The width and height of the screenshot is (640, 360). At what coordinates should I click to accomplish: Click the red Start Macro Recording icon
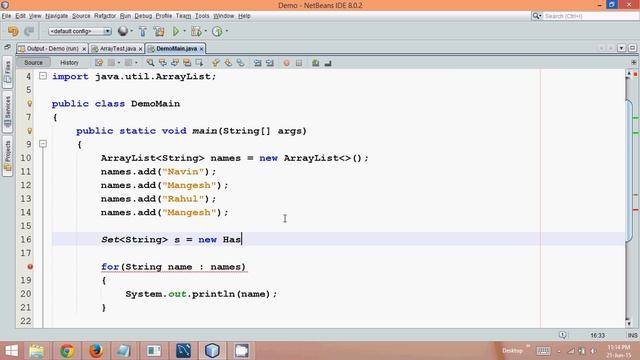point(287,63)
